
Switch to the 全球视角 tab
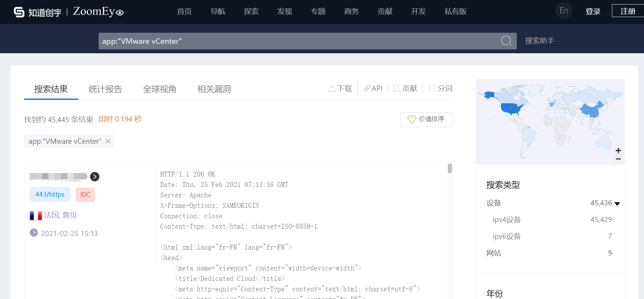tap(160, 89)
